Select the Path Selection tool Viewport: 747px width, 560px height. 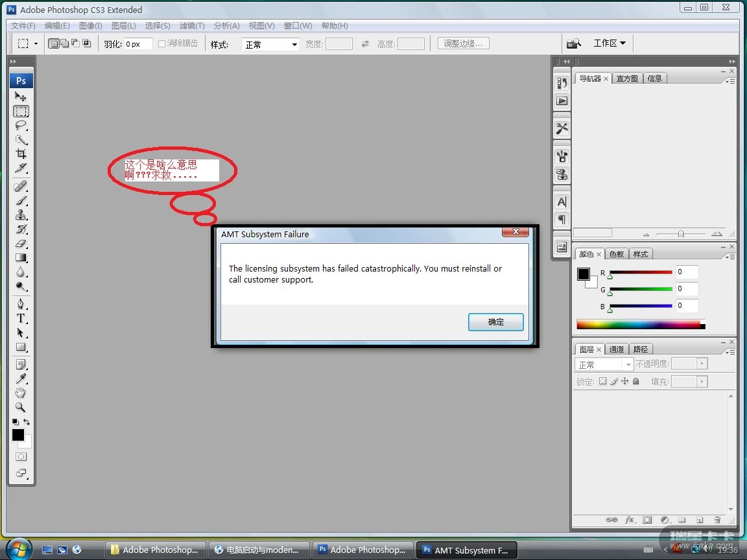[x=21, y=332]
